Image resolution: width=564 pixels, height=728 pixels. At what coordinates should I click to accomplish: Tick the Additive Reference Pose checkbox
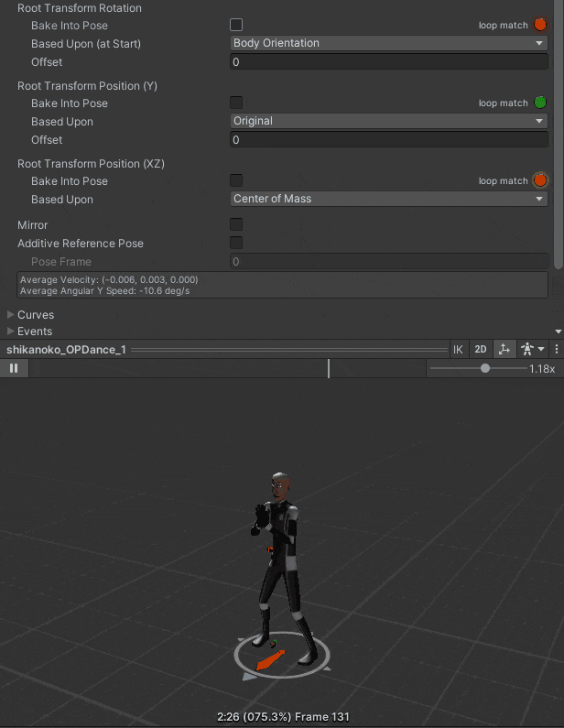[x=236, y=243]
